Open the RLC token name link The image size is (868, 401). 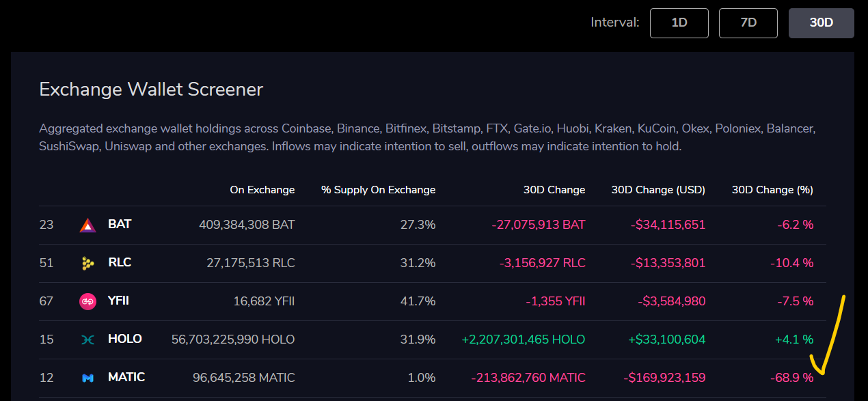point(120,262)
